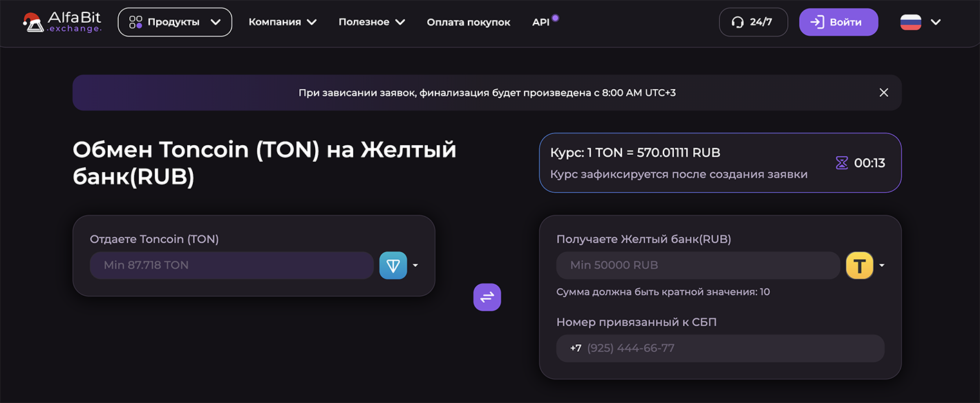This screenshot has height=403, width=980.
Task: Open Оплата покупок page
Action: [x=469, y=22]
